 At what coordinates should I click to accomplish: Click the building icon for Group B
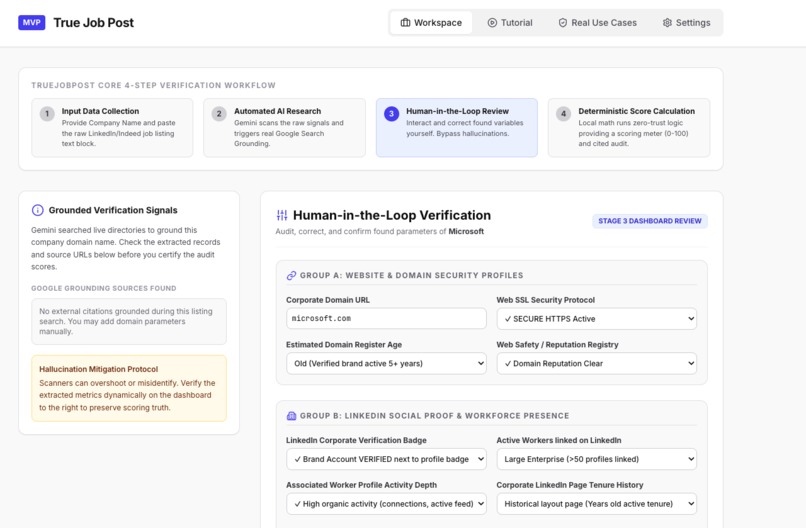pyautogui.click(x=291, y=416)
